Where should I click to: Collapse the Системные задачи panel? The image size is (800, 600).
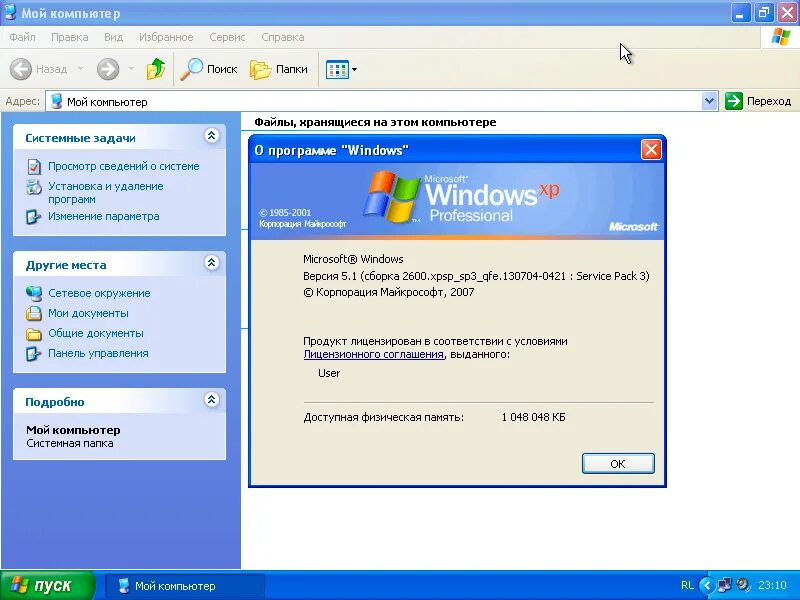[x=212, y=136]
